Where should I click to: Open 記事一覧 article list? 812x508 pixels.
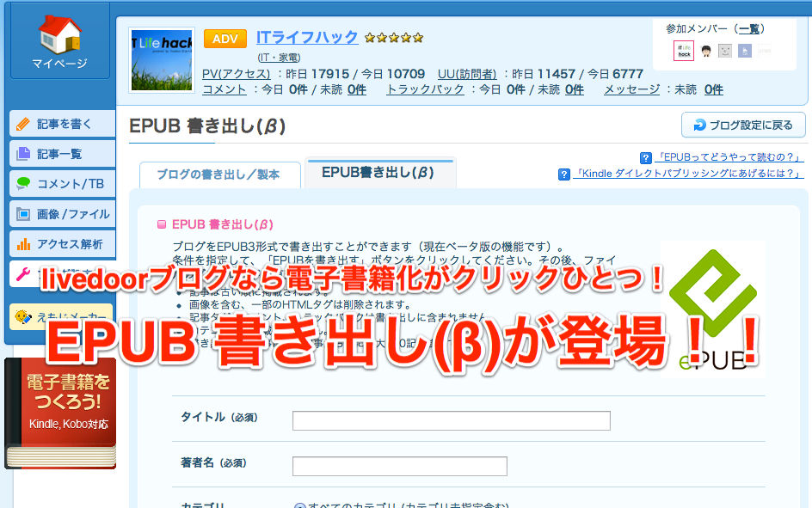pyautogui.click(x=63, y=154)
